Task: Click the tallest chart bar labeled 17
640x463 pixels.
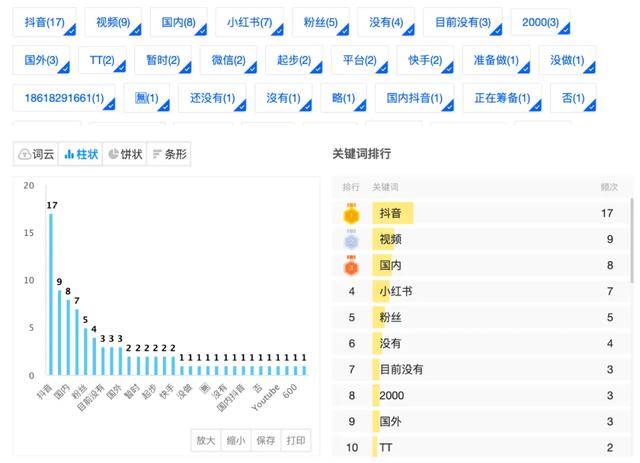Action: (x=51, y=294)
